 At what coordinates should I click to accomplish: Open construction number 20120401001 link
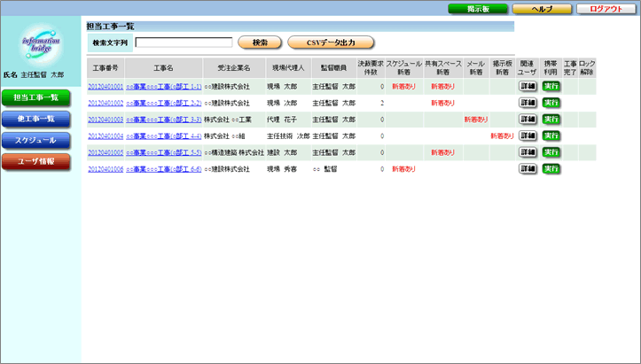(106, 87)
